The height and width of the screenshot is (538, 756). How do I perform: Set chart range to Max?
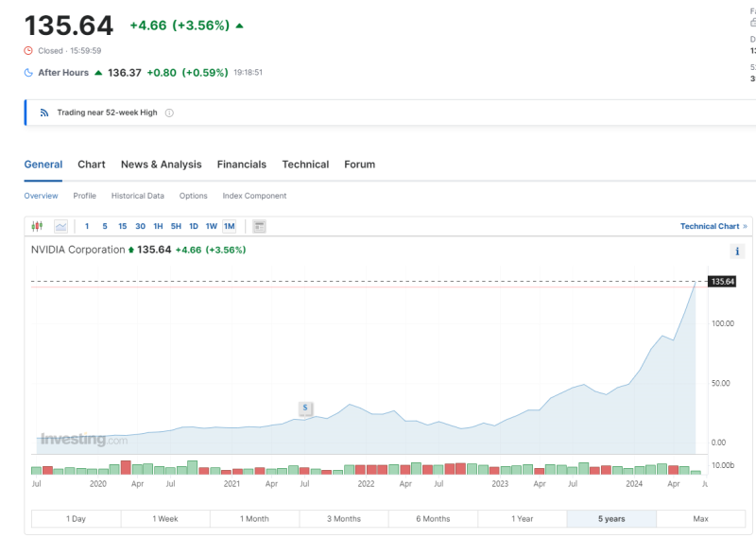point(700,519)
